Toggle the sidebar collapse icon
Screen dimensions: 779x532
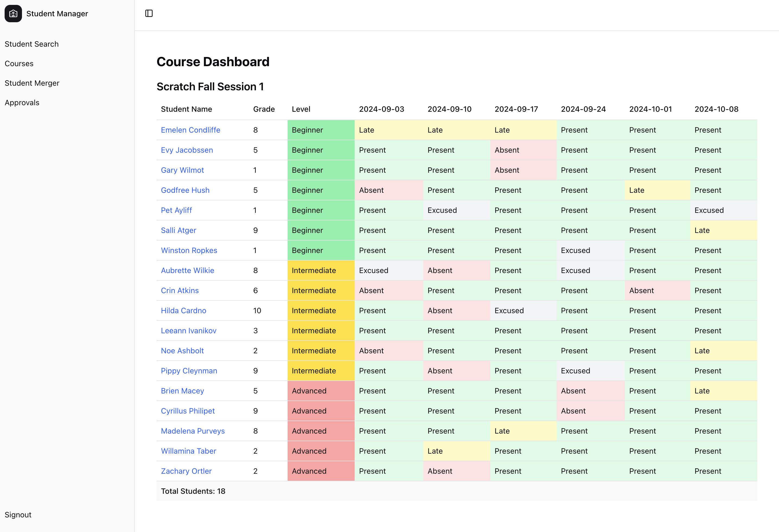point(149,13)
